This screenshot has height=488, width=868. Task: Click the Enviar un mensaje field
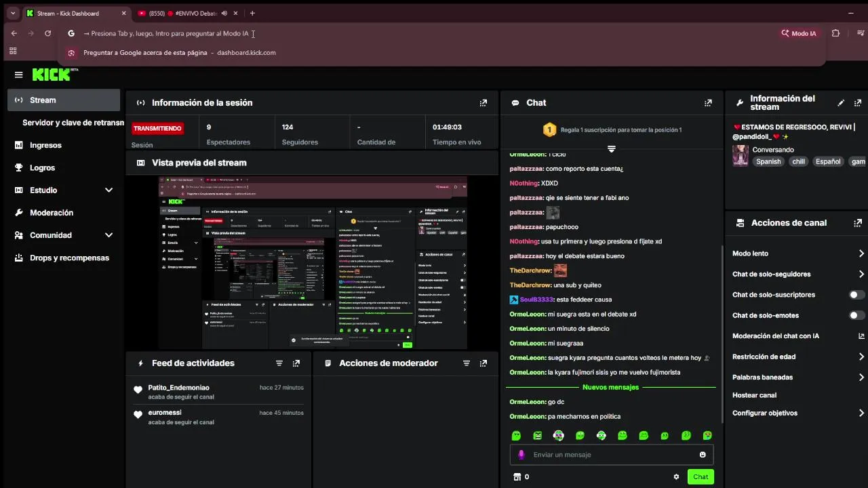coord(612,455)
